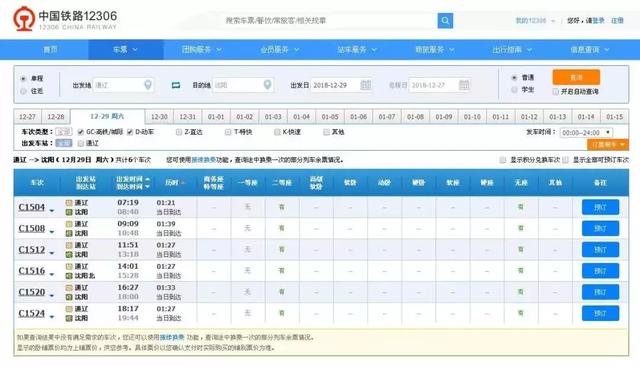This screenshot has height=366, width=640.
Task: Open the travel guide nav menu
Action: 512,50
